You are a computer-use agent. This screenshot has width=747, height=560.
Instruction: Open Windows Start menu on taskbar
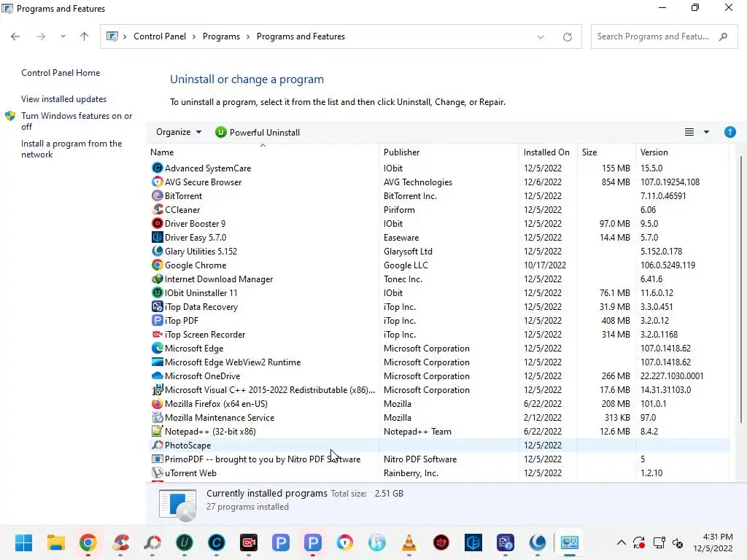[23, 542]
